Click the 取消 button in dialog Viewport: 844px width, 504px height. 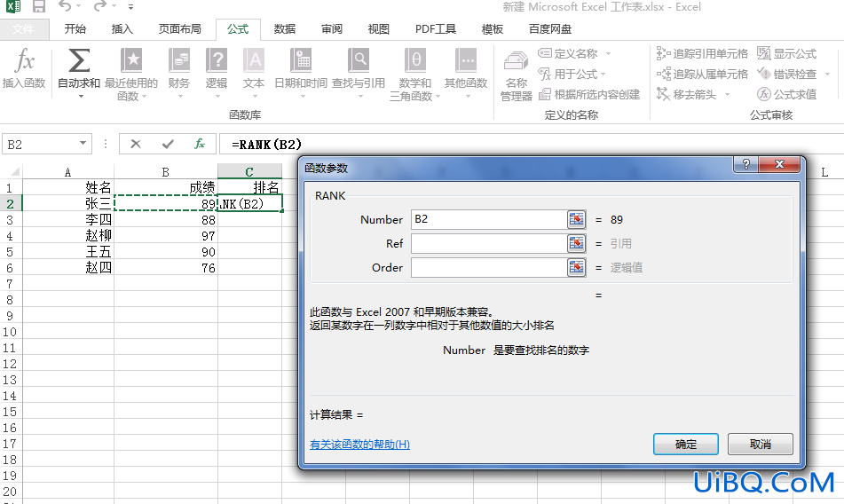click(x=760, y=445)
